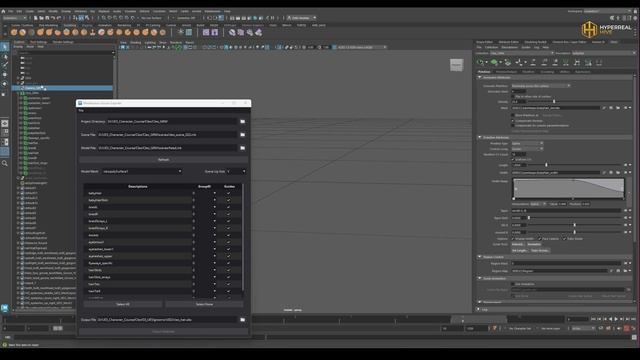The width and height of the screenshot is (640, 360).
Task: Click save icon beside Mask field
Action: click(x=611, y=108)
